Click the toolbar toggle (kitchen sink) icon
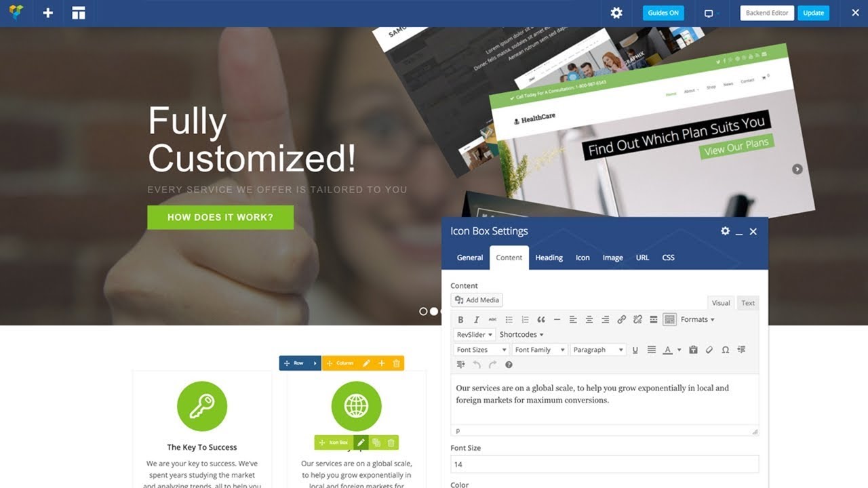The height and width of the screenshot is (488, 868). [x=670, y=319]
